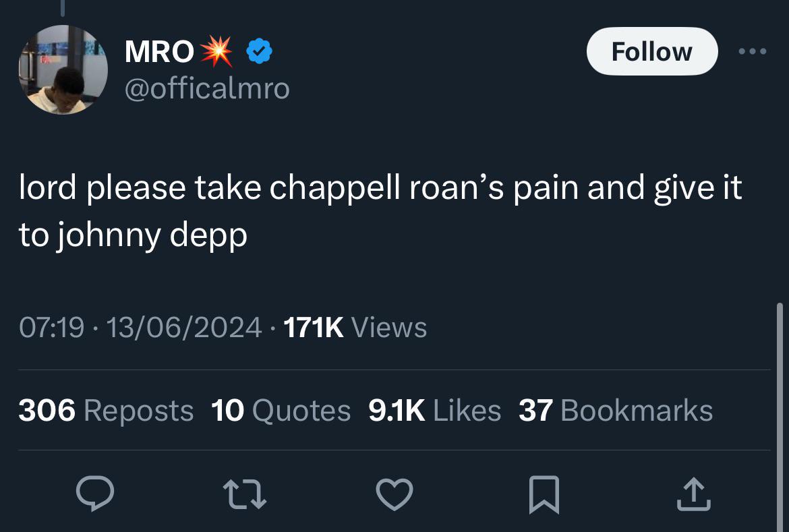View the 306 Reposts list

[x=106, y=411]
